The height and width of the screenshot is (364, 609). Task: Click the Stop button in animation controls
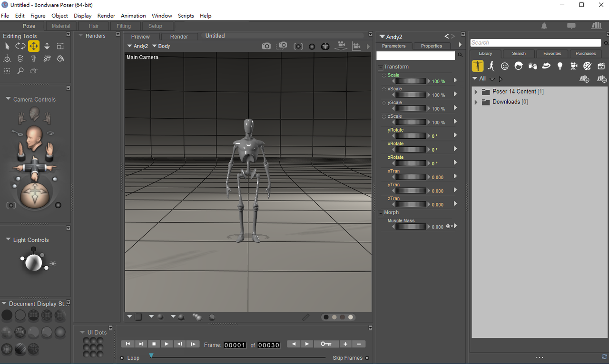point(154,344)
